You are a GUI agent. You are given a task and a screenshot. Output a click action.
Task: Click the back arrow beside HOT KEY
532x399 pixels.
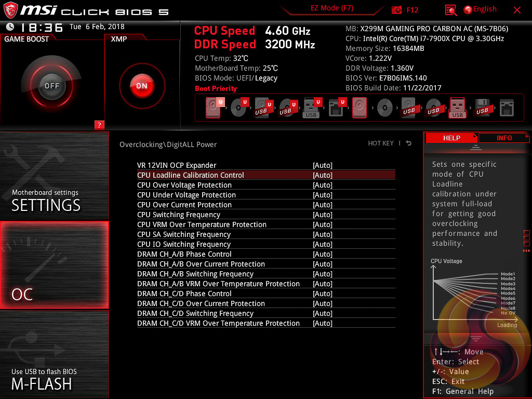pyautogui.click(x=409, y=143)
